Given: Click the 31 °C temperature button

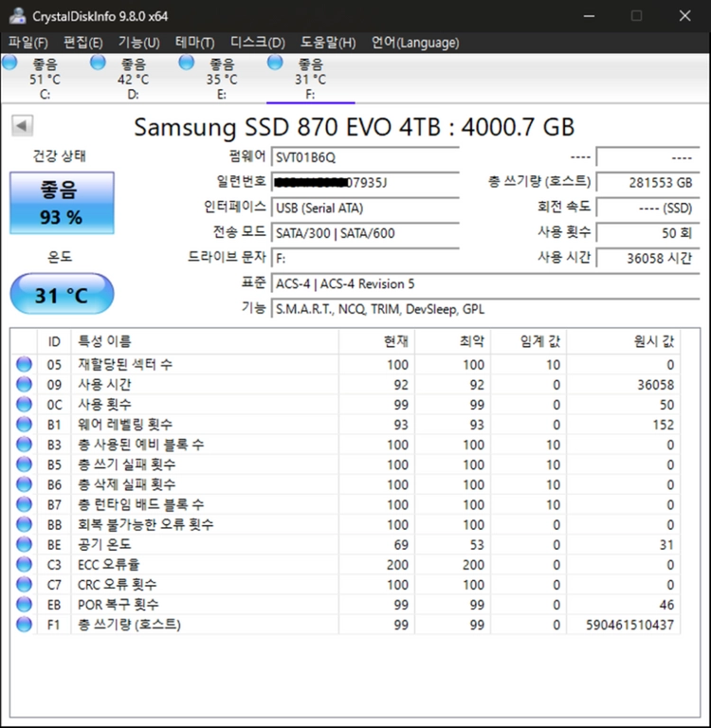Looking at the screenshot, I should click(x=62, y=295).
